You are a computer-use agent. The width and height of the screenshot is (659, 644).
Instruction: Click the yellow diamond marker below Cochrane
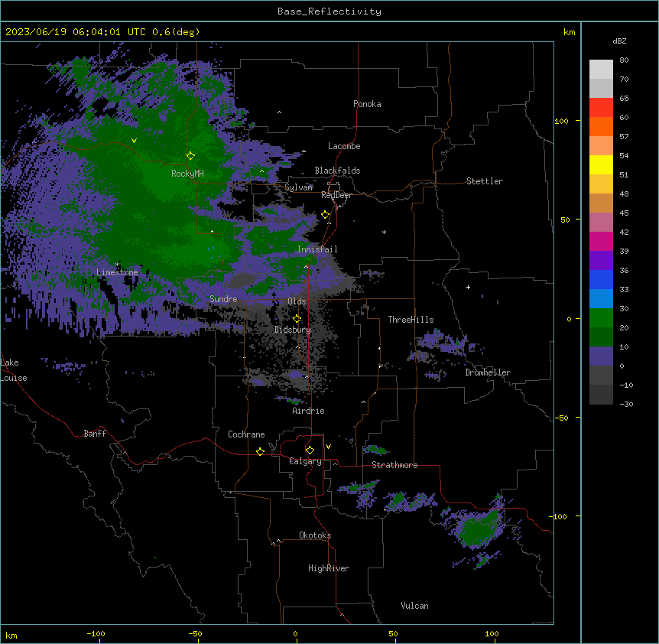[x=260, y=451]
